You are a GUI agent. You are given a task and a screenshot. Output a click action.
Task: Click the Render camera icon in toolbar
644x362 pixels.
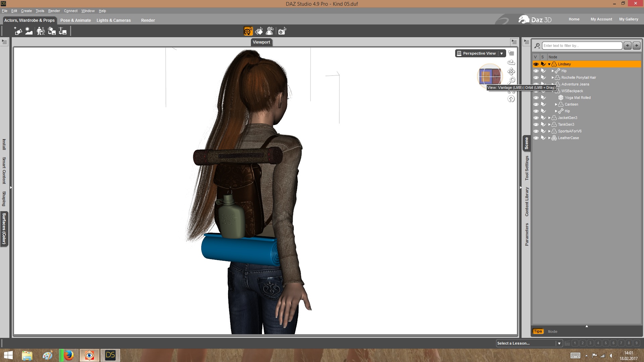point(282,31)
